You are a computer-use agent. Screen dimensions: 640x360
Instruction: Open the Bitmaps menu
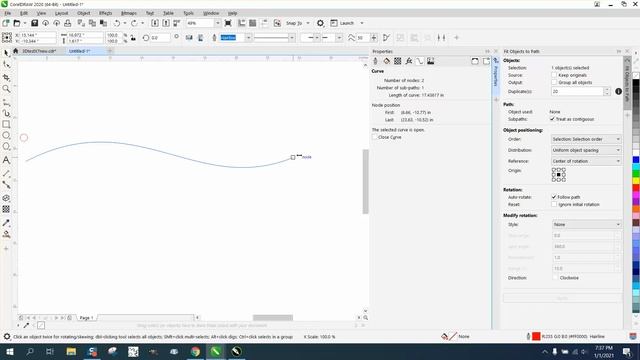[x=129, y=13]
